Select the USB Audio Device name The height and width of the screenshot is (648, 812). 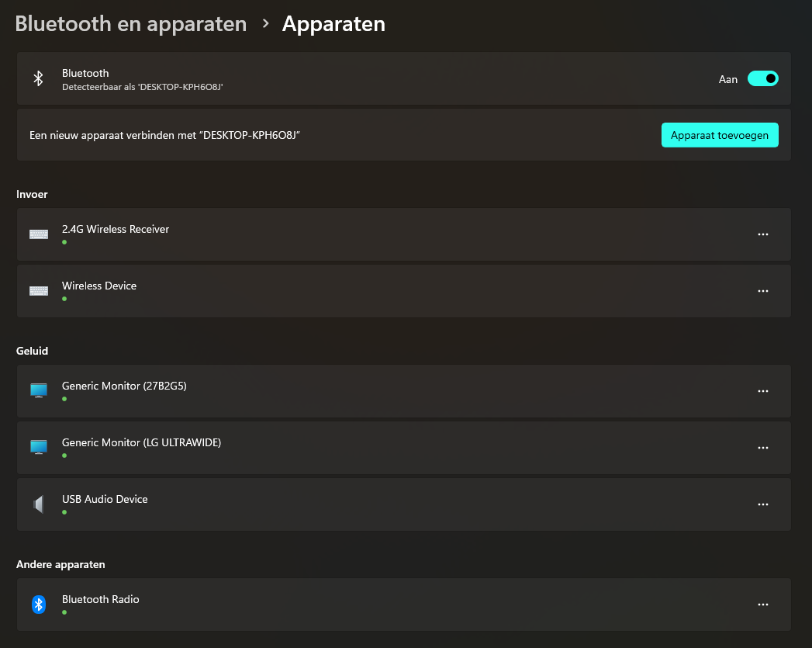[x=105, y=499]
